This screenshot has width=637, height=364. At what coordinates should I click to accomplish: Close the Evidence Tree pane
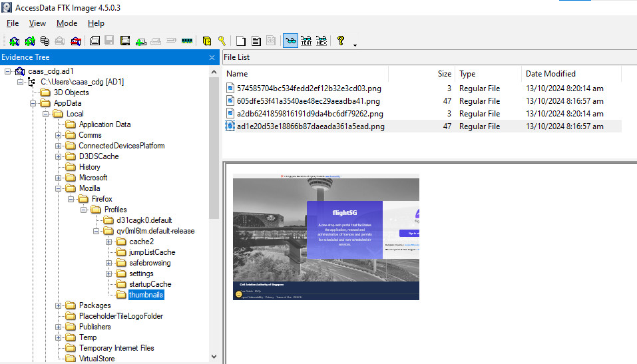pos(212,57)
